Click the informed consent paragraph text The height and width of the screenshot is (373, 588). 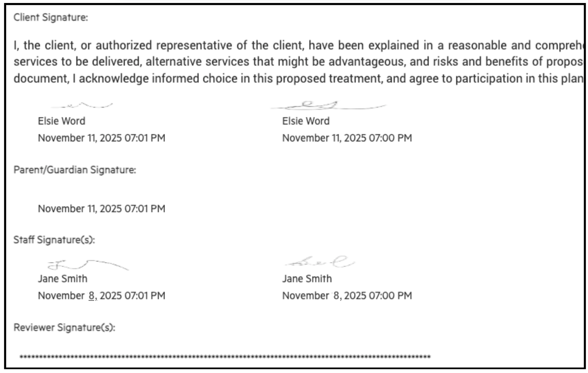tap(298, 62)
